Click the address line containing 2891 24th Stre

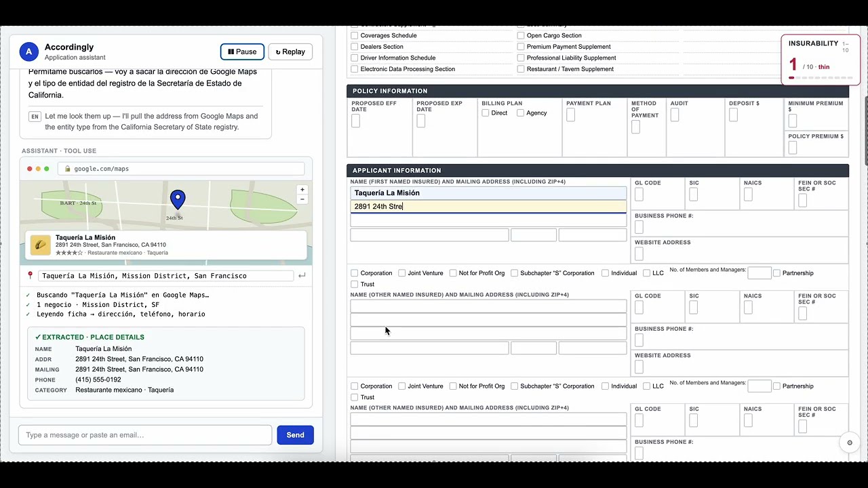488,206
